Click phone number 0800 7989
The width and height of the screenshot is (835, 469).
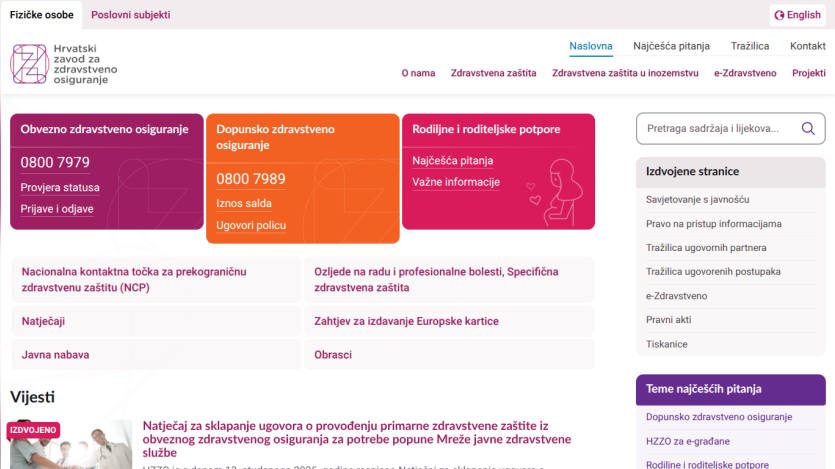coord(250,179)
